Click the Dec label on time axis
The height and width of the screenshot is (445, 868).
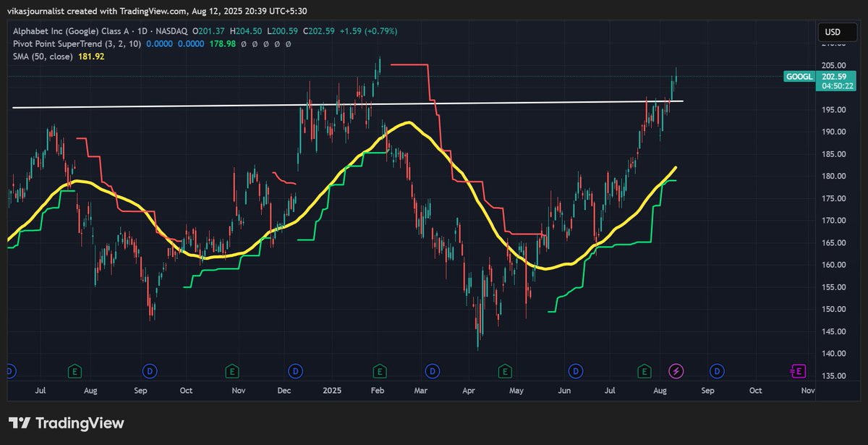(x=284, y=390)
